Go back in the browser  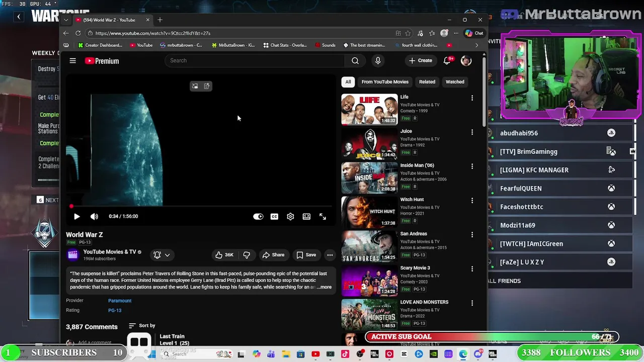pyautogui.click(x=66, y=33)
